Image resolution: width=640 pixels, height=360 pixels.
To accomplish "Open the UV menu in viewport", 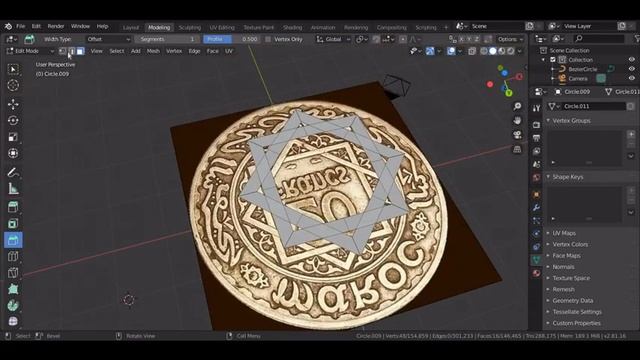I will click(x=229, y=51).
